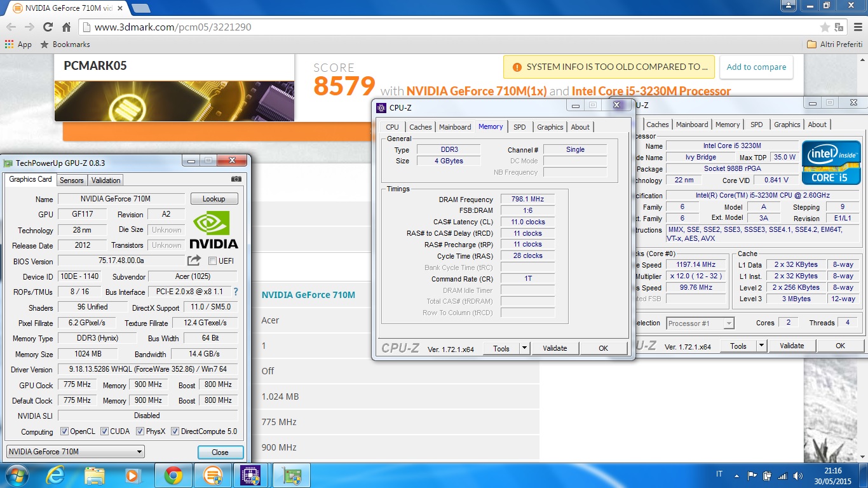The image size is (868, 488).
Task: Click the GPU-Z screenshot camera icon
Action: tap(236, 180)
